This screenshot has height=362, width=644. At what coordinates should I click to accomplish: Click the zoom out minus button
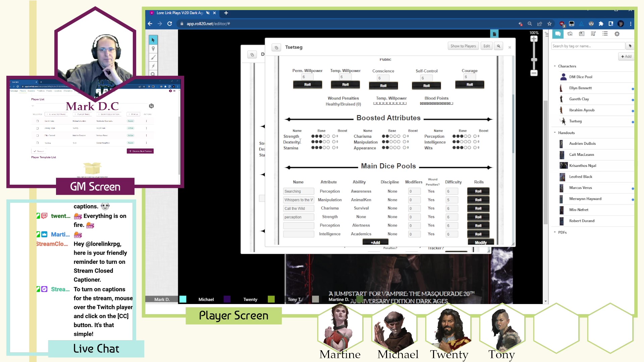tap(534, 73)
